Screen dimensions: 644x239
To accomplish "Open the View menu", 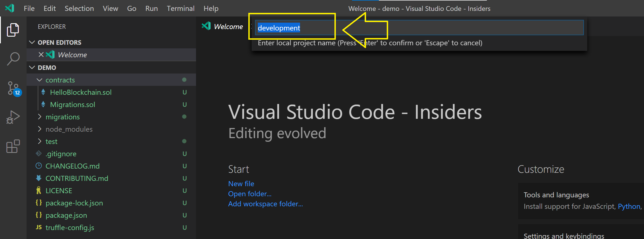I will point(110,8).
